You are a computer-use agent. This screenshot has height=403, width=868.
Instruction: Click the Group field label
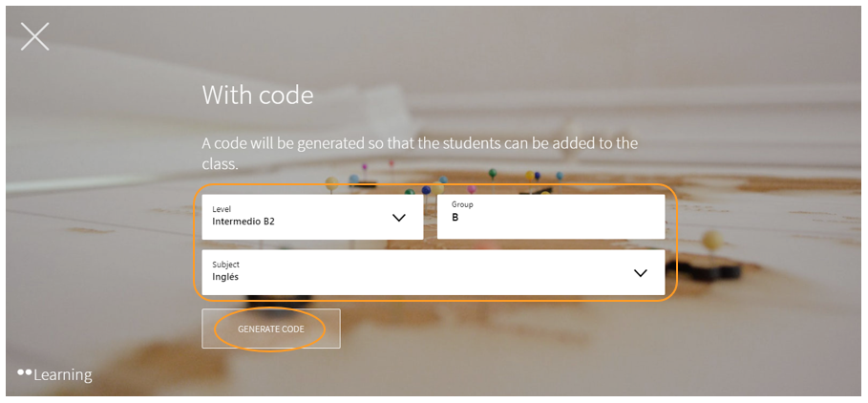pos(462,204)
